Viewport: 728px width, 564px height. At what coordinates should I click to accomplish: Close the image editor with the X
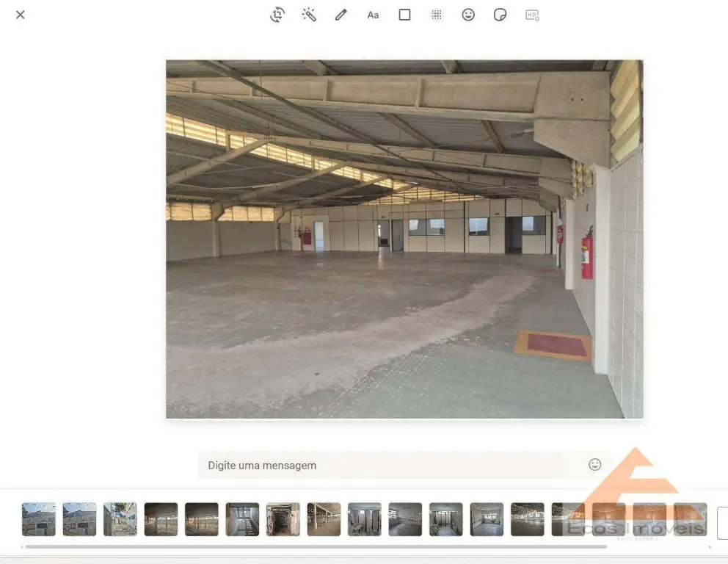(x=21, y=15)
